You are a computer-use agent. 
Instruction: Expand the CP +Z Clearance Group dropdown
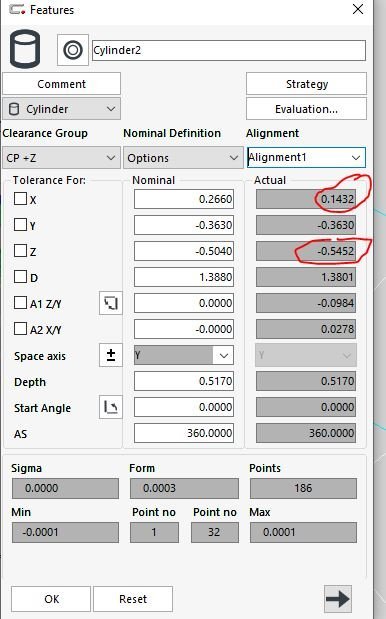[62, 158]
